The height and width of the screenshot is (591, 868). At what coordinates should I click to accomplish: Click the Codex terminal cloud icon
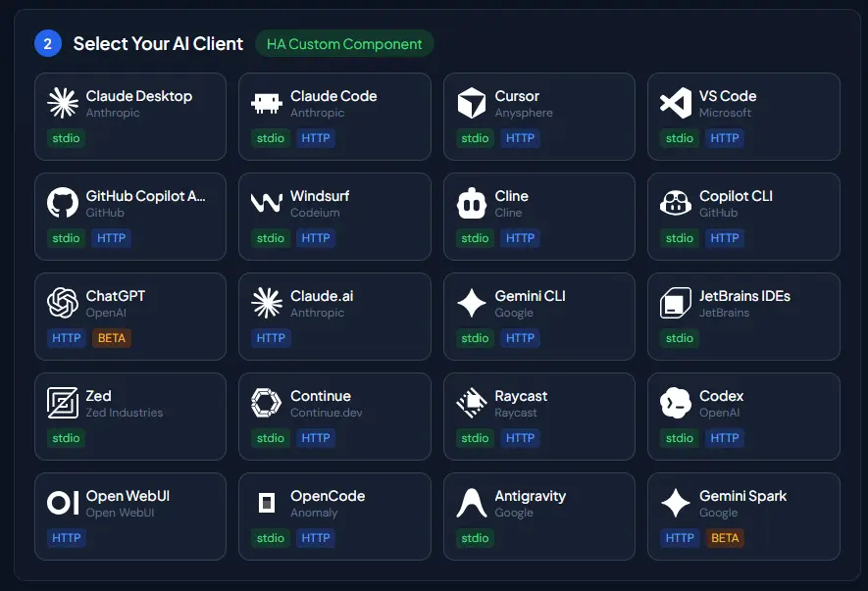point(676,403)
